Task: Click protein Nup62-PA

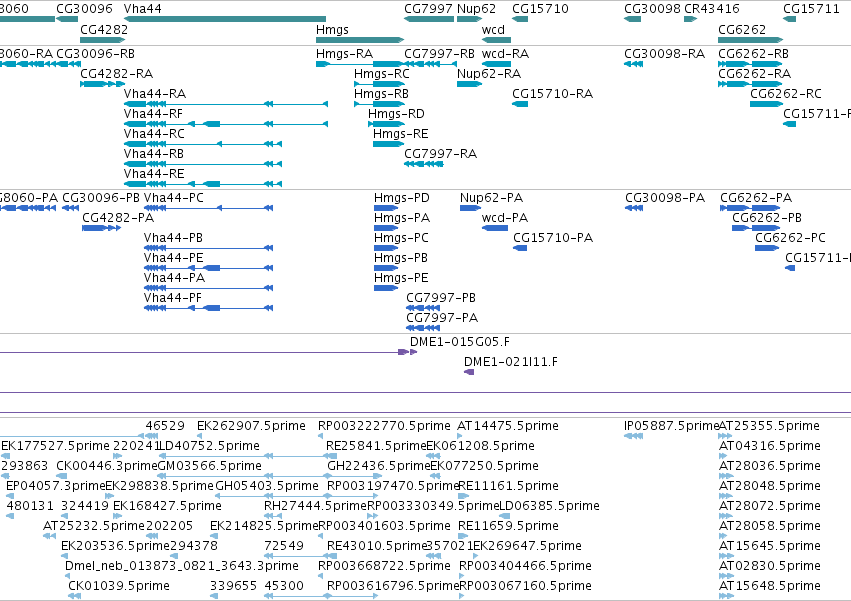Action: click(x=491, y=198)
